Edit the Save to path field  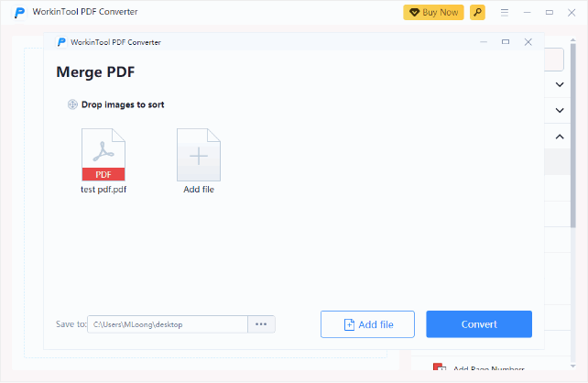(168, 324)
